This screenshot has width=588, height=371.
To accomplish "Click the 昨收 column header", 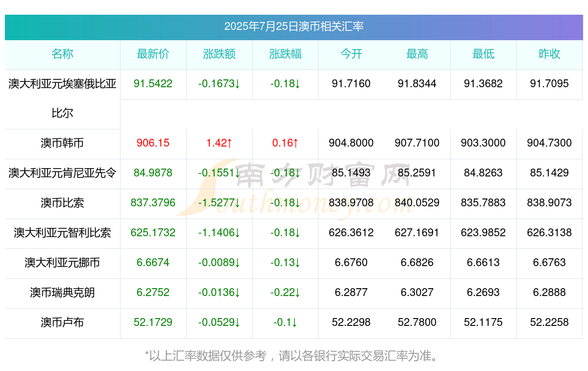I will click(x=550, y=54).
